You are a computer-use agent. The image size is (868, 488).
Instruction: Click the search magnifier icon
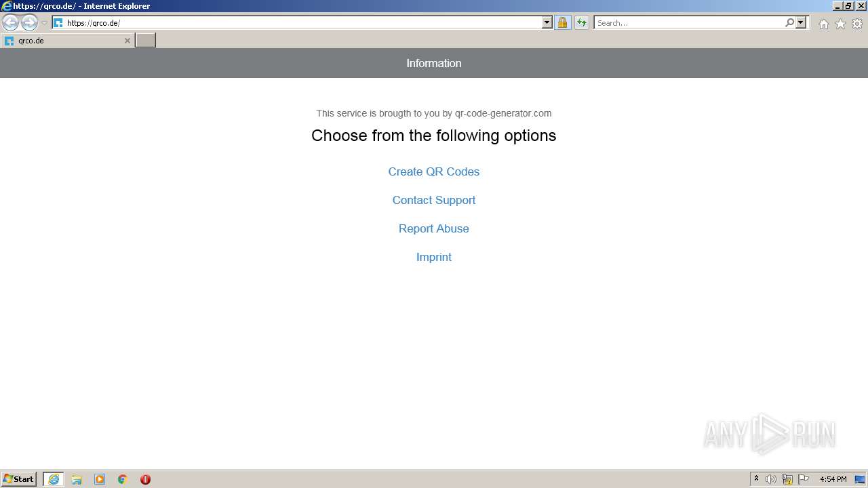coord(789,22)
